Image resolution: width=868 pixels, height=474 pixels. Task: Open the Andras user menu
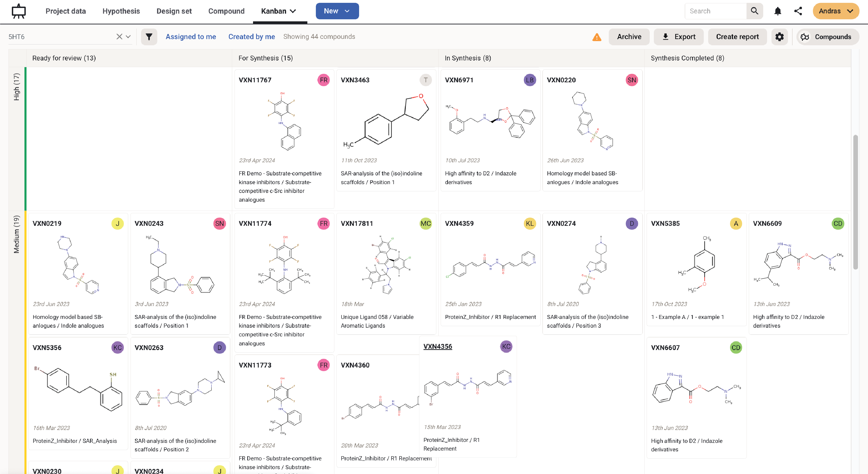(836, 11)
